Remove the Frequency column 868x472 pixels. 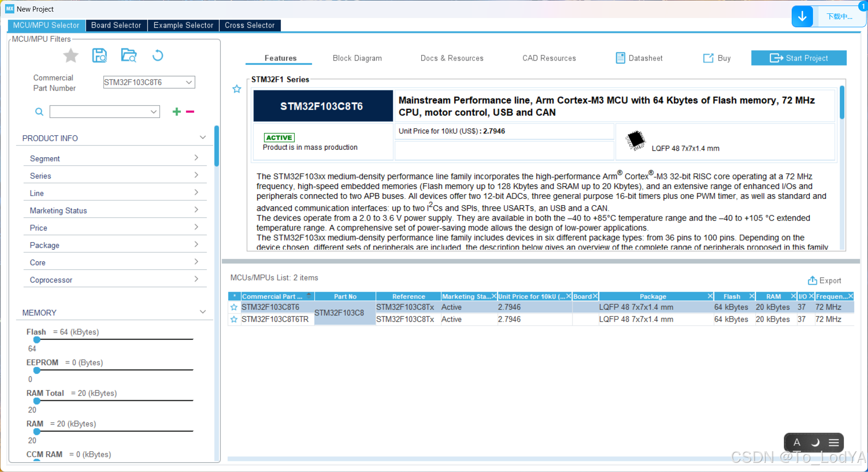pos(850,296)
